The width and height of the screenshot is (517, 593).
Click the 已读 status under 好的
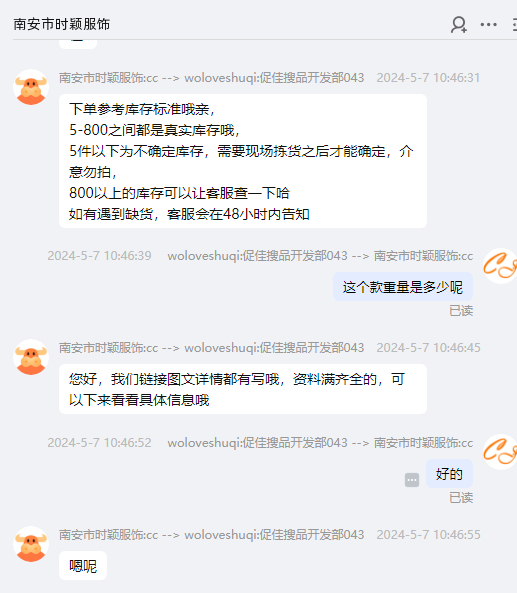pyautogui.click(x=461, y=498)
